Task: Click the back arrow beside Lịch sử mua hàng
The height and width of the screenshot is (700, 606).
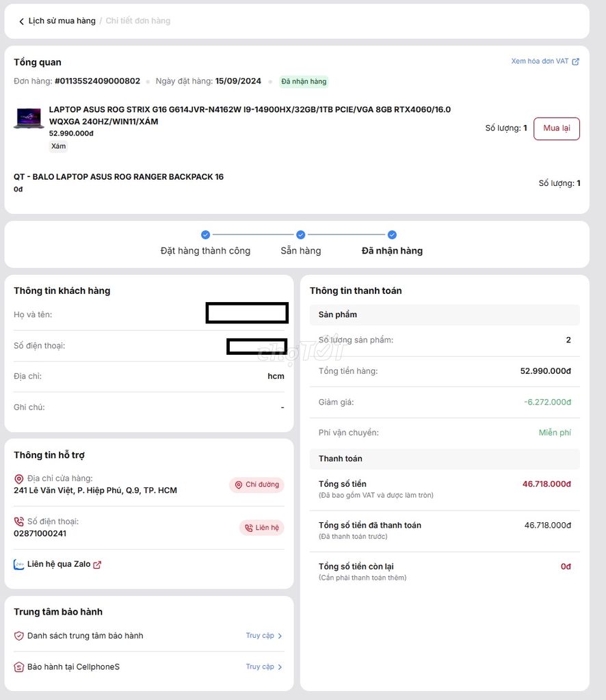Action: [21, 21]
